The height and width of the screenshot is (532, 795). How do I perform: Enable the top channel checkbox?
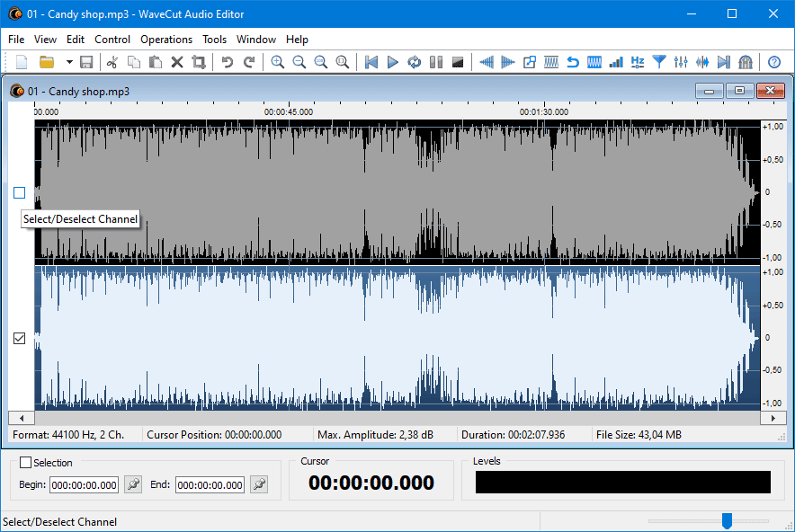coord(19,192)
